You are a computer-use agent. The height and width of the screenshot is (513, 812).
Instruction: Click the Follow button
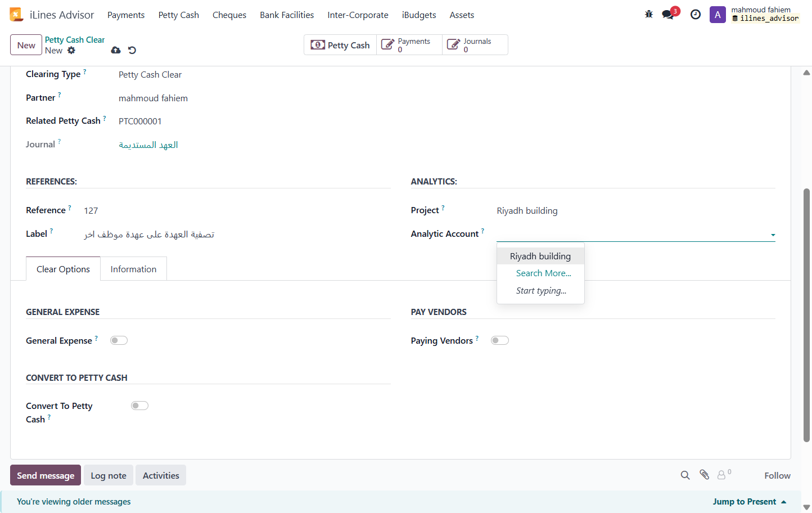[777, 475]
